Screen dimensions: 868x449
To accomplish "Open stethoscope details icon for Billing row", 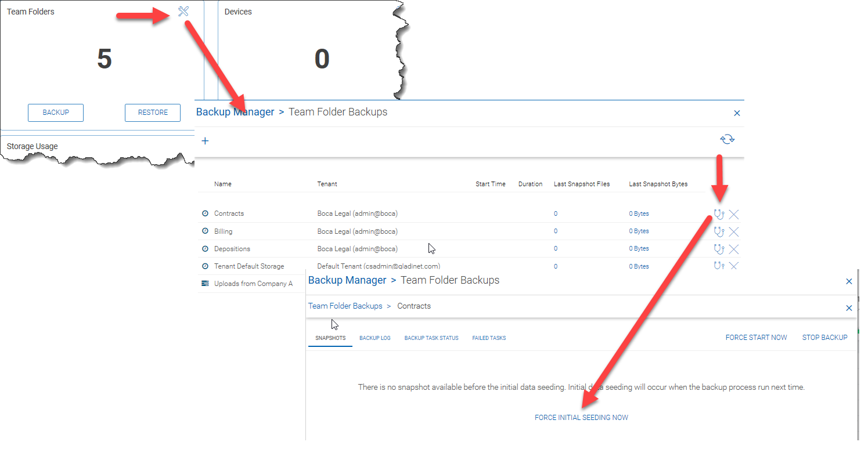I will click(719, 232).
